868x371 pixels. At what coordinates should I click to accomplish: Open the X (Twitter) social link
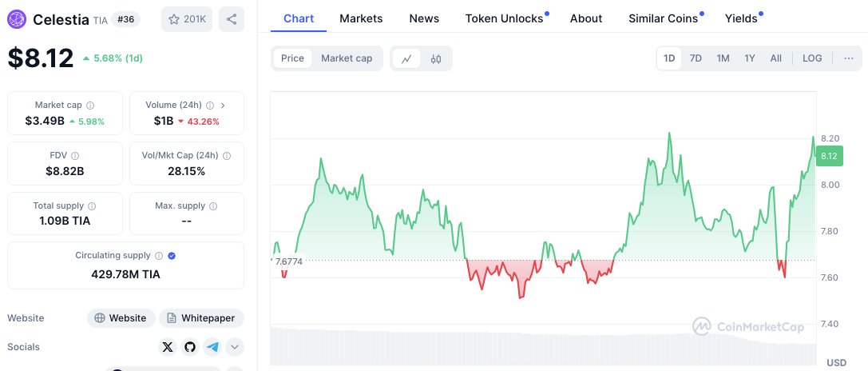pos(167,347)
